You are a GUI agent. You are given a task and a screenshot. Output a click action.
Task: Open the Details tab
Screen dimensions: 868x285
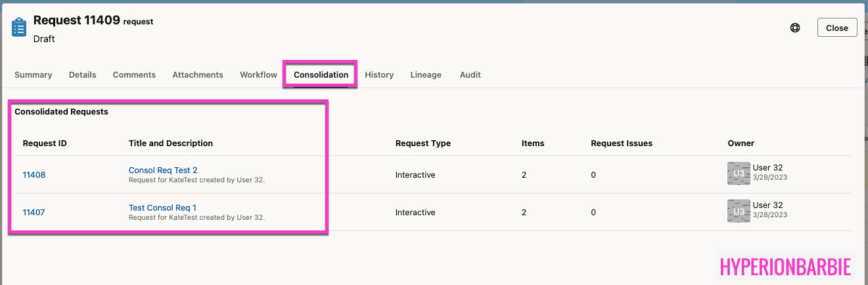pos(83,75)
